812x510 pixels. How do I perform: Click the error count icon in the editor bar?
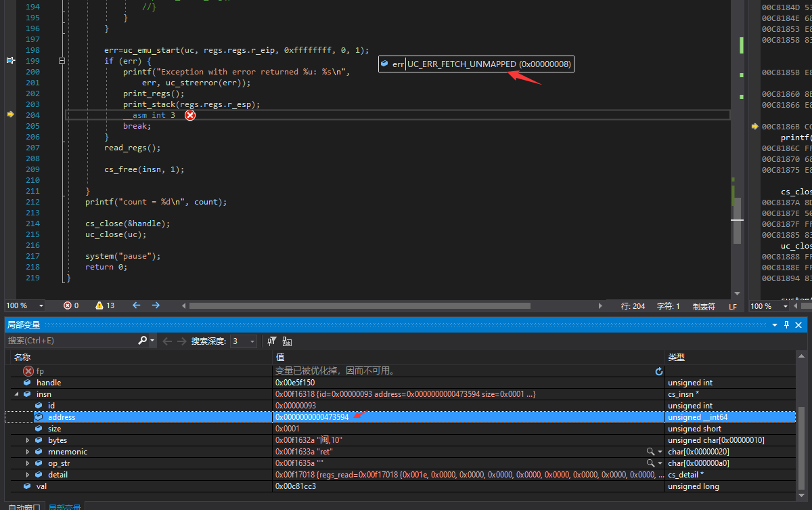tap(68, 305)
